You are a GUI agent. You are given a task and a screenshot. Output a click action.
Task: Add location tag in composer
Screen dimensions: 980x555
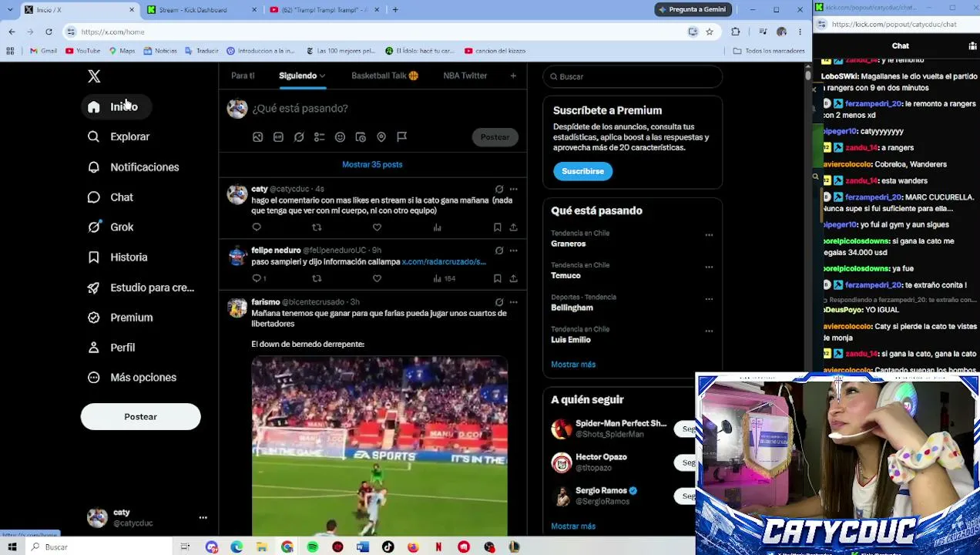tap(381, 137)
